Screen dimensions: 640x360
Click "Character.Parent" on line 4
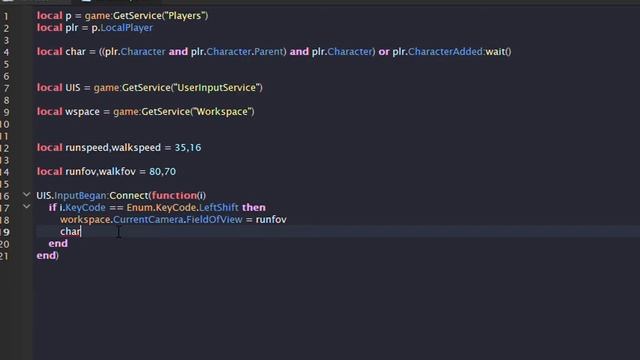coord(244,51)
